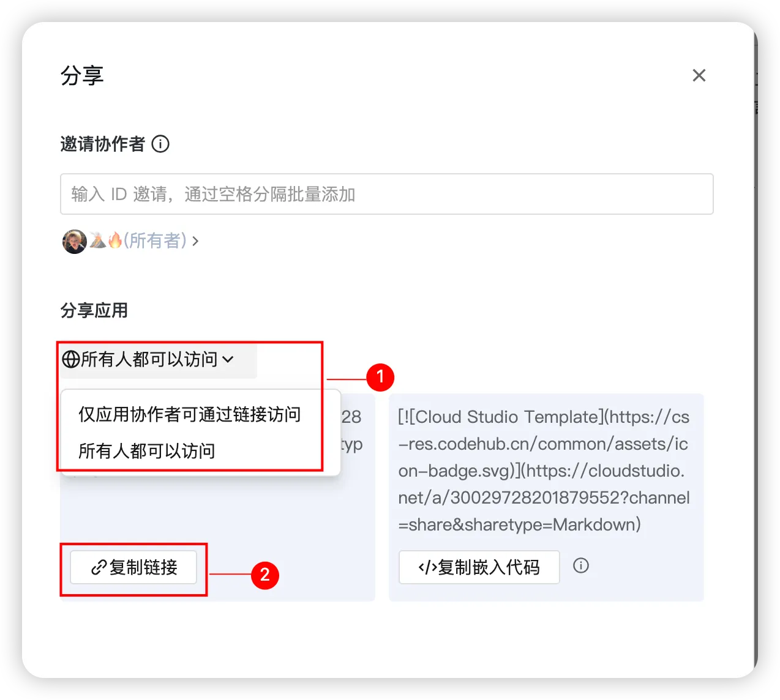The image size is (780, 700).
Task: Click the 复制链接 button
Action: (x=133, y=567)
